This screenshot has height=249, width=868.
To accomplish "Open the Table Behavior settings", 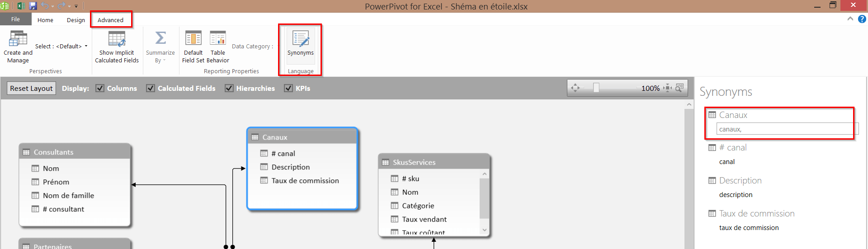I will (217, 40).
